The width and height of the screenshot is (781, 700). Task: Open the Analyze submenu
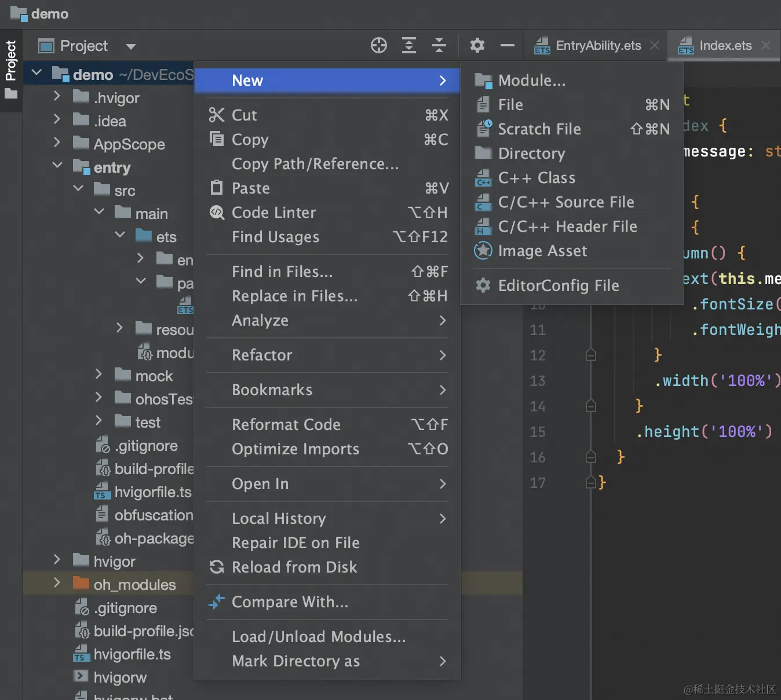[x=327, y=320]
